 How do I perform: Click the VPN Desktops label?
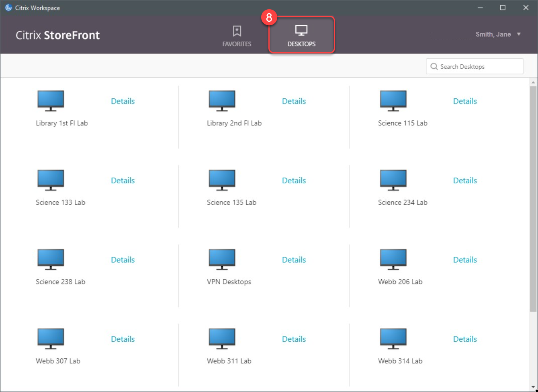click(x=229, y=282)
